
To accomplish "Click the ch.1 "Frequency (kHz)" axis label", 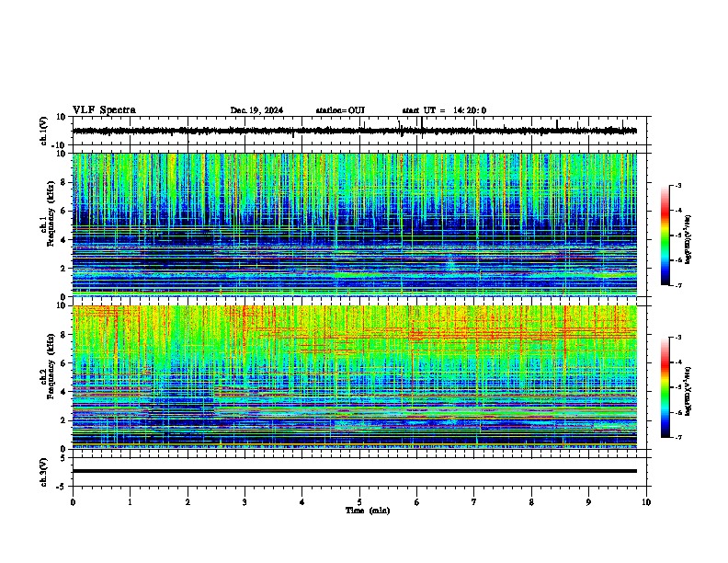I will tap(51, 213).
